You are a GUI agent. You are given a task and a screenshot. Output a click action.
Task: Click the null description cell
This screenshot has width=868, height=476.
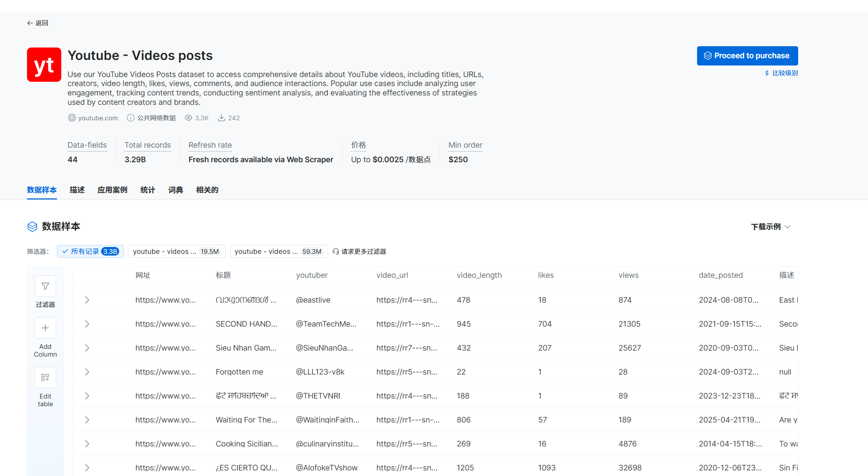785,372
